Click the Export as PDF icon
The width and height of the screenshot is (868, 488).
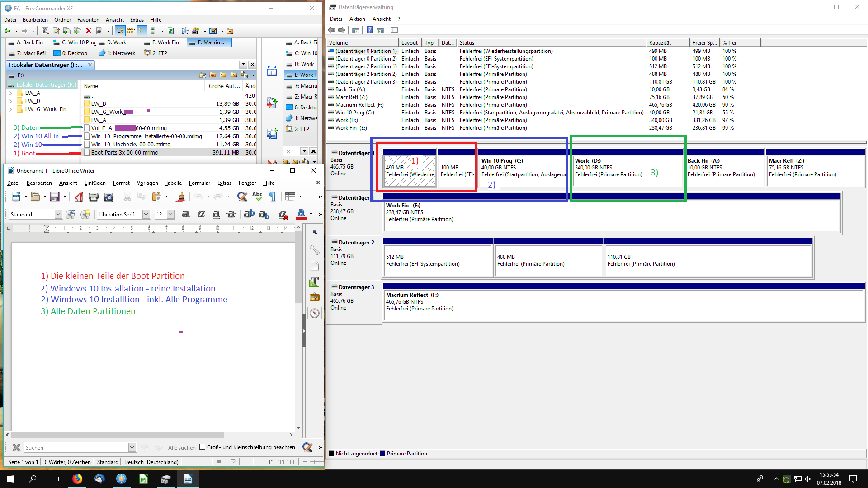(x=79, y=196)
